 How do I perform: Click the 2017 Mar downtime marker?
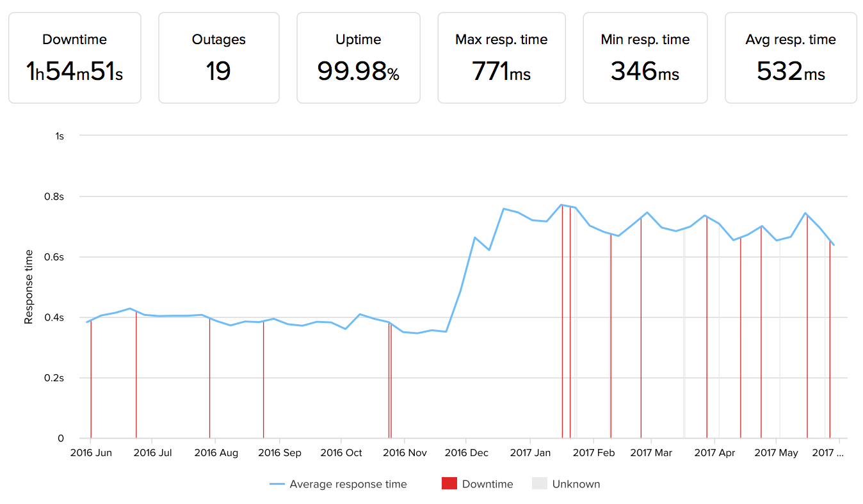[641, 328]
